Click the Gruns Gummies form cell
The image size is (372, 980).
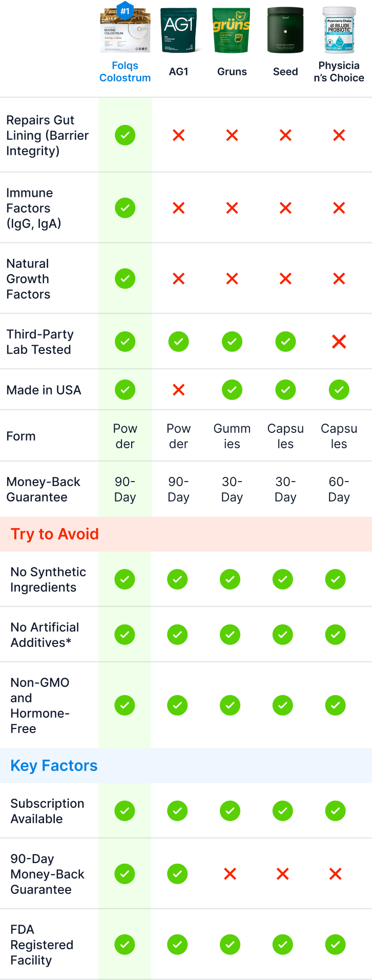pyautogui.click(x=232, y=436)
